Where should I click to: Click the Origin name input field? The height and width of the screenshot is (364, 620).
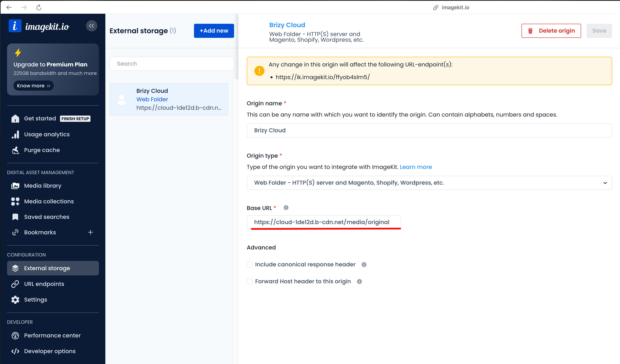point(429,131)
